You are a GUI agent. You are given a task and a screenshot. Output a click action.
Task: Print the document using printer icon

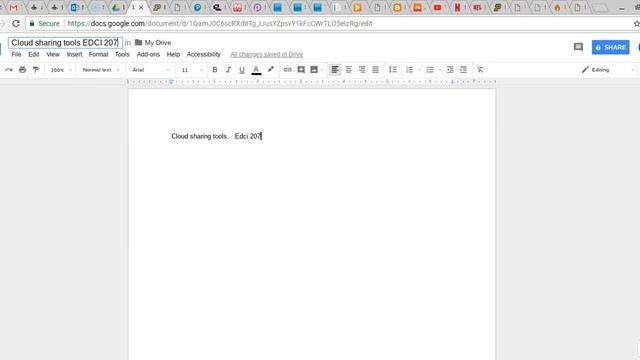point(22,70)
